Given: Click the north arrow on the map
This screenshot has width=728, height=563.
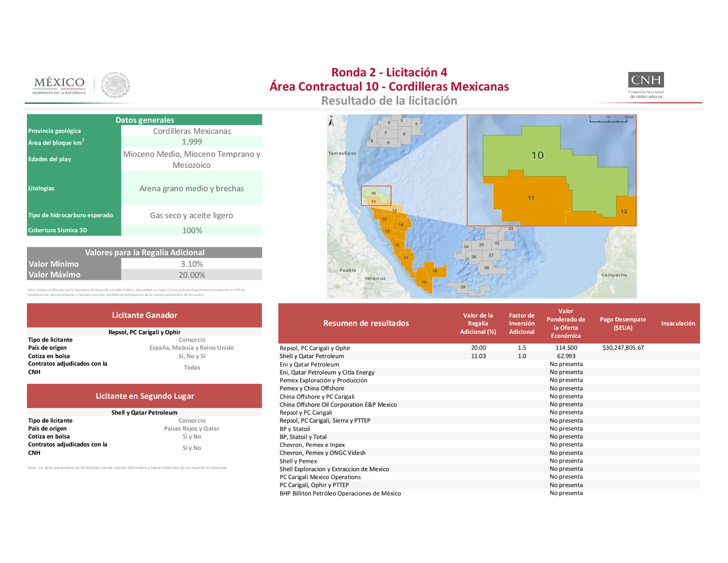Looking at the screenshot, I should [331, 121].
